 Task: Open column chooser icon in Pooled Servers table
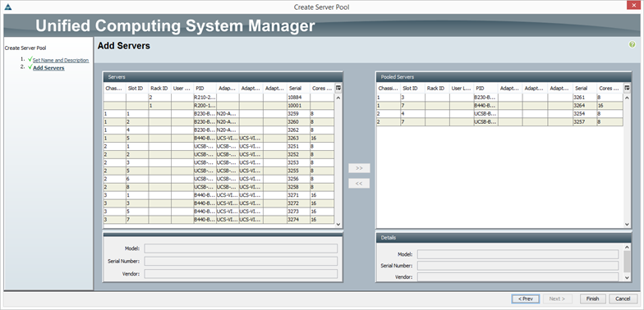pos(627,89)
